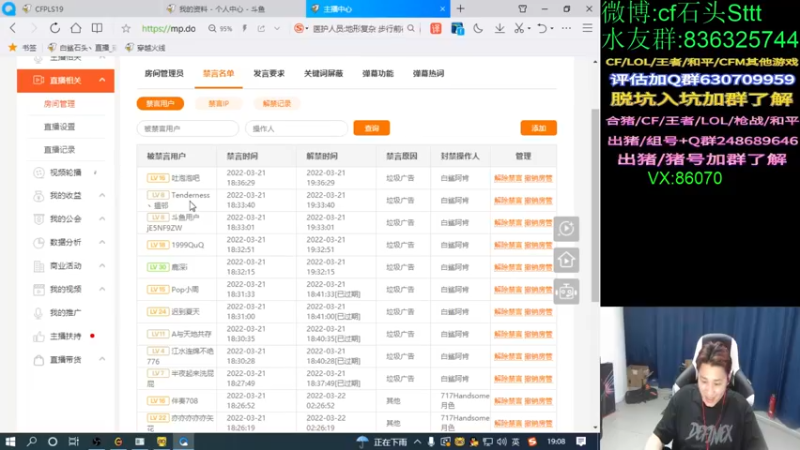Expand the scissors tool dropdown arrow
The height and width of the screenshot is (450, 800).
click(x=529, y=29)
